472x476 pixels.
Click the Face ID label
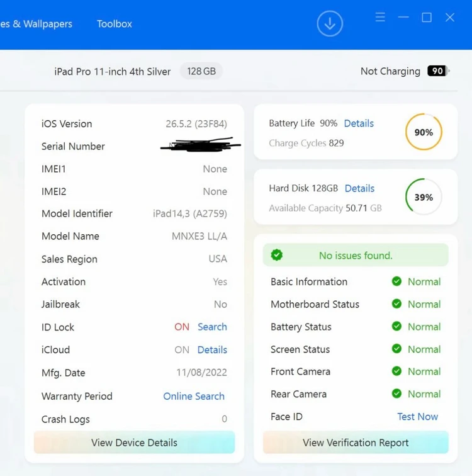[x=286, y=417]
